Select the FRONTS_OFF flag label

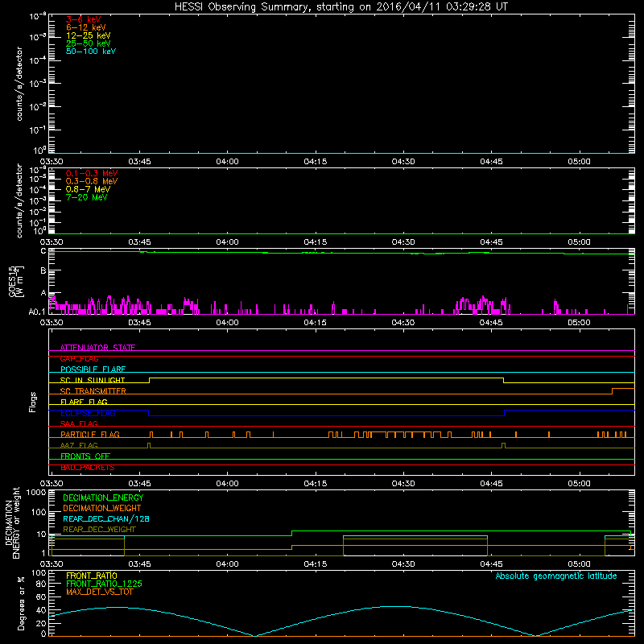pos(85,456)
